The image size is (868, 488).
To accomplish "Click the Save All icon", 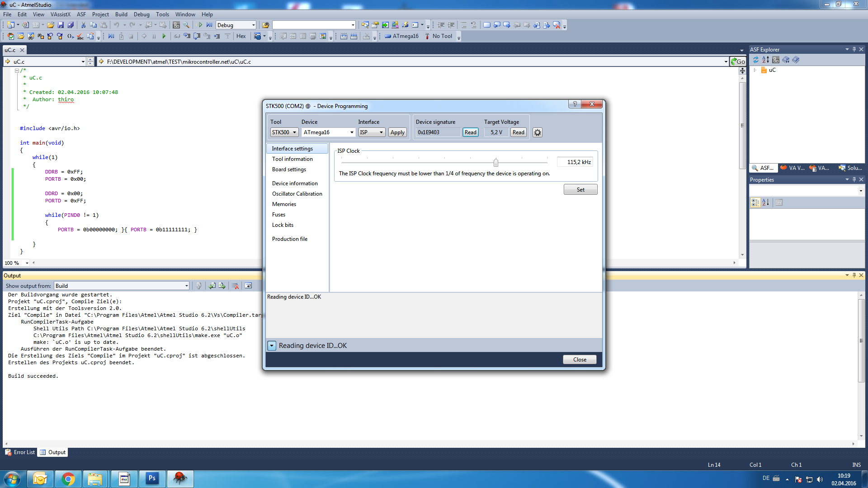I will [x=71, y=25].
